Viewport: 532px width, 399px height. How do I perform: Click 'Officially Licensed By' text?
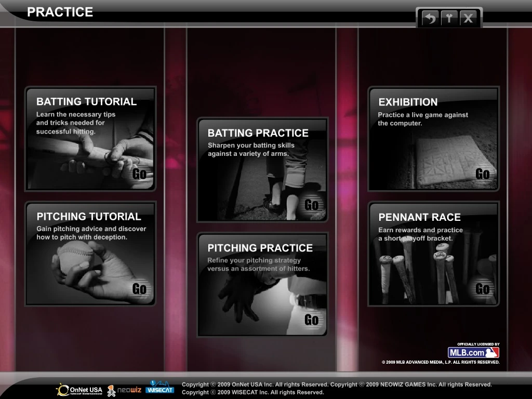point(478,344)
